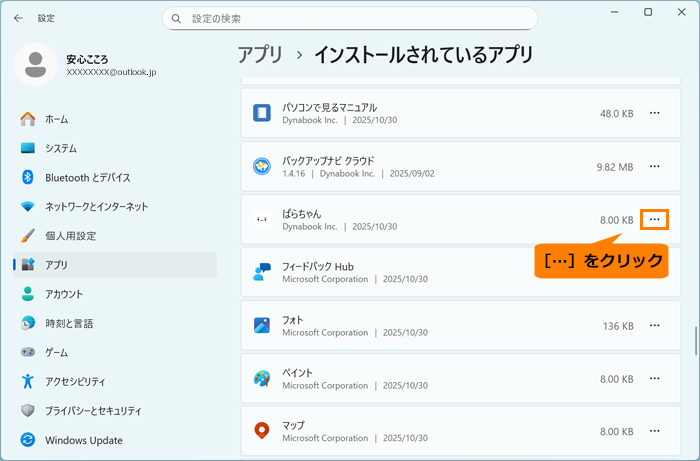Click the バックアップナビ クラウド app icon

tap(262, 166)
